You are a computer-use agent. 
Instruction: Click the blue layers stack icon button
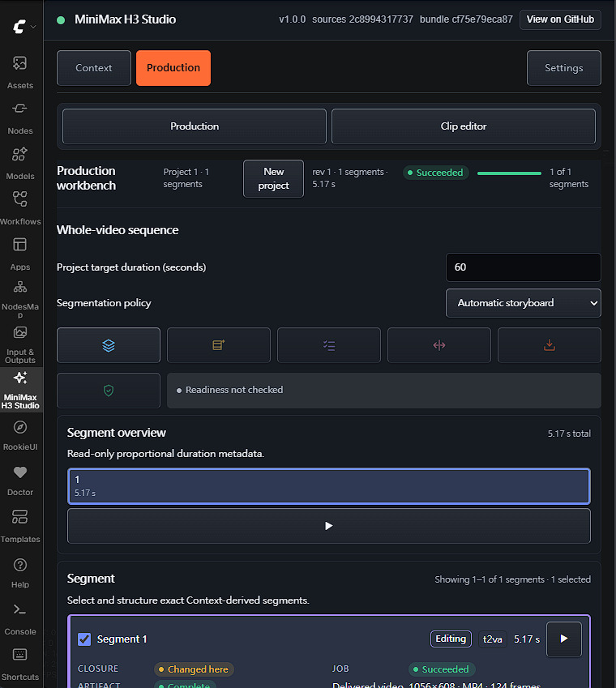pyautogui.click(x=109, y=345)
